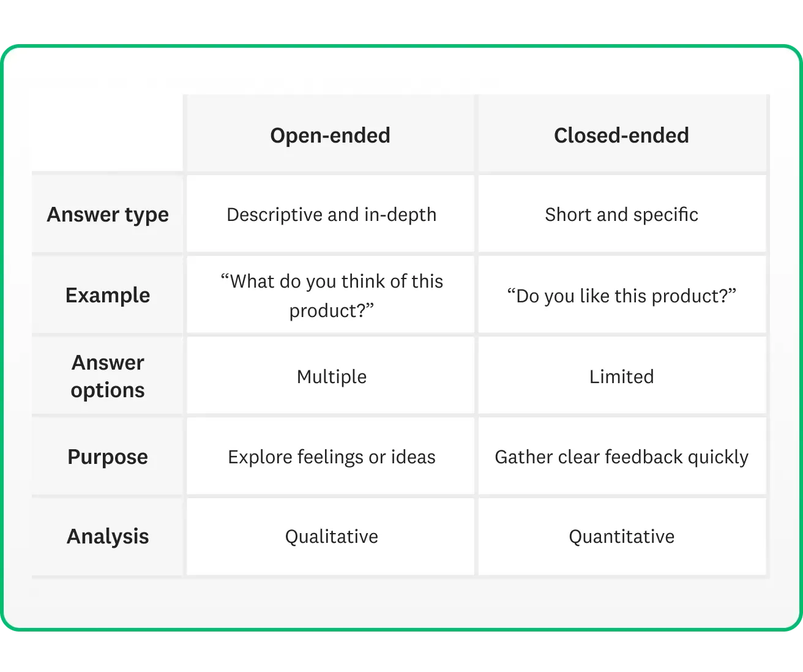The image size is (803, 672).
Task: Select the "Gather clear feedback quickly" cell
Action: (621, 457)
